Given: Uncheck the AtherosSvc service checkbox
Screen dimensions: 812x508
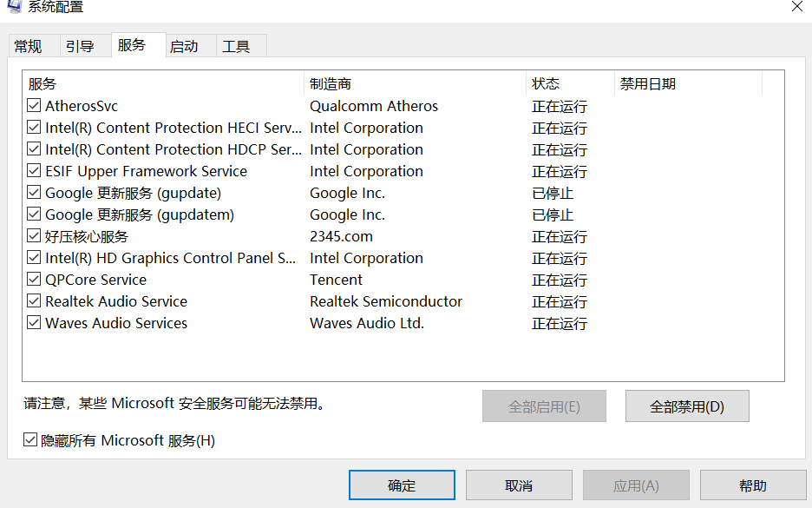Looking at the screenshot, I should pyautogui.click(x=34, y=106).
